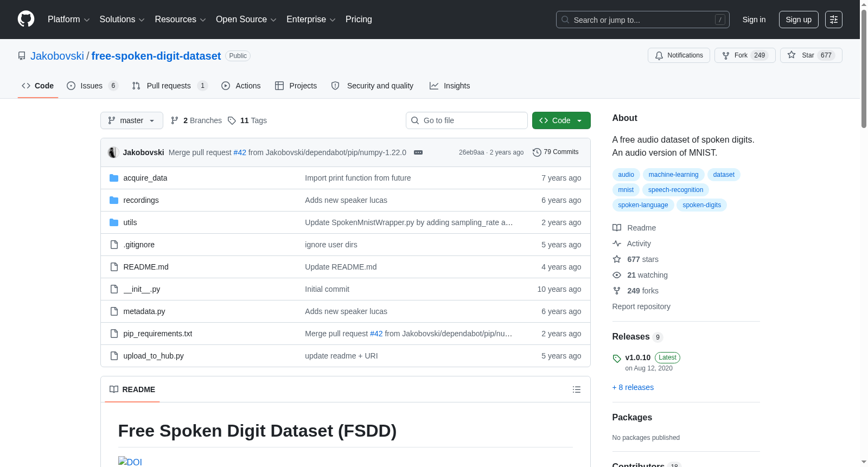This screenshot has width=868, height=467.
Task: Click the forks icon in About
Action: click(617, 291)
